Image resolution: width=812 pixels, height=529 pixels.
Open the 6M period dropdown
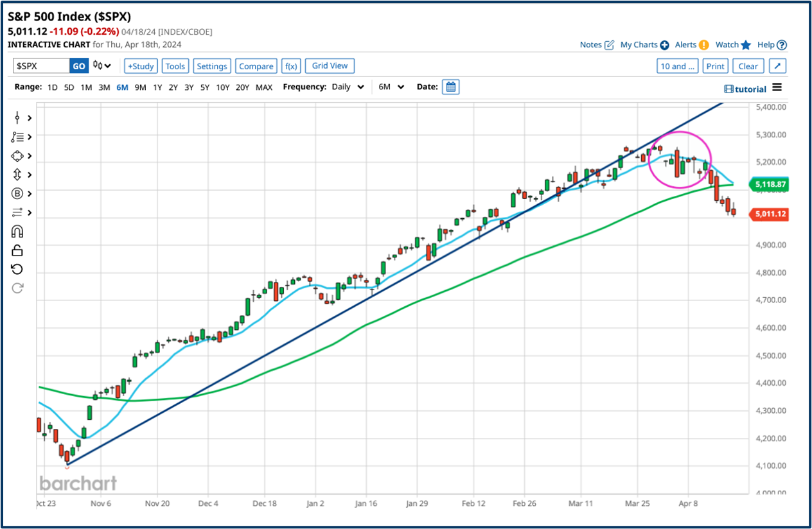(391, 87)
